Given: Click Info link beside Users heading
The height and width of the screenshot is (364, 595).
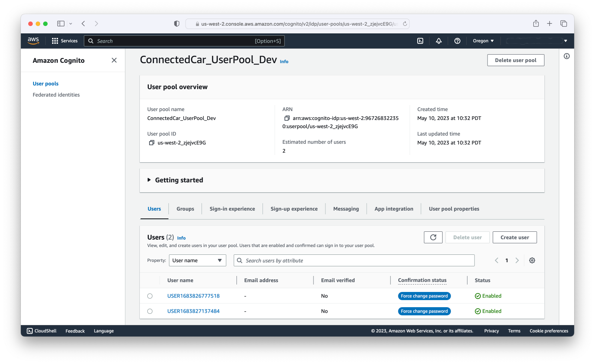Looking at the screenshot, I should [x=181, y=238].
